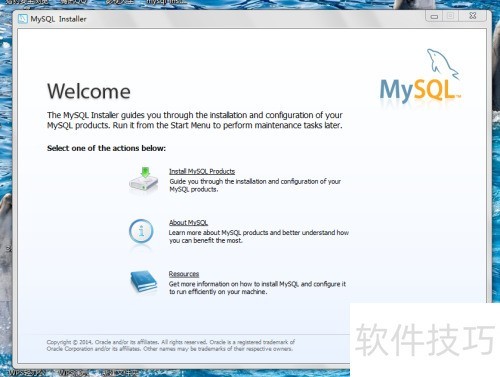Click the 'Guide you through the installation' description

pyautogui.click(x=255, y=185)
